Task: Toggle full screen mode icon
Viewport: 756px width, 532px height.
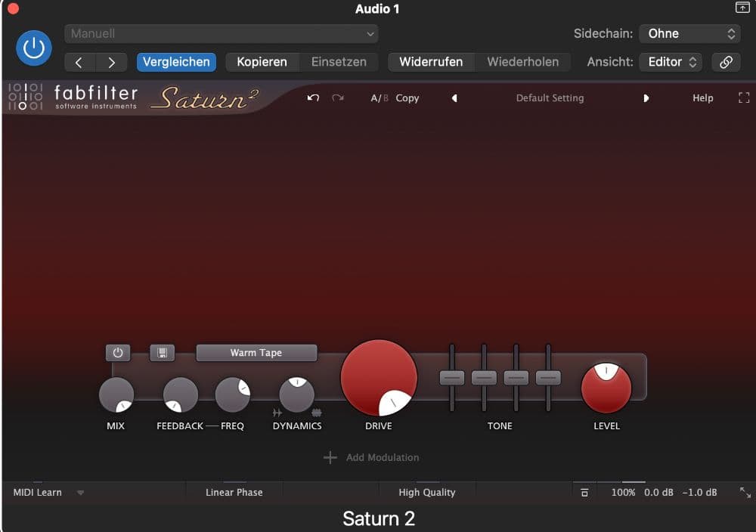Action: tap(744, 97)
